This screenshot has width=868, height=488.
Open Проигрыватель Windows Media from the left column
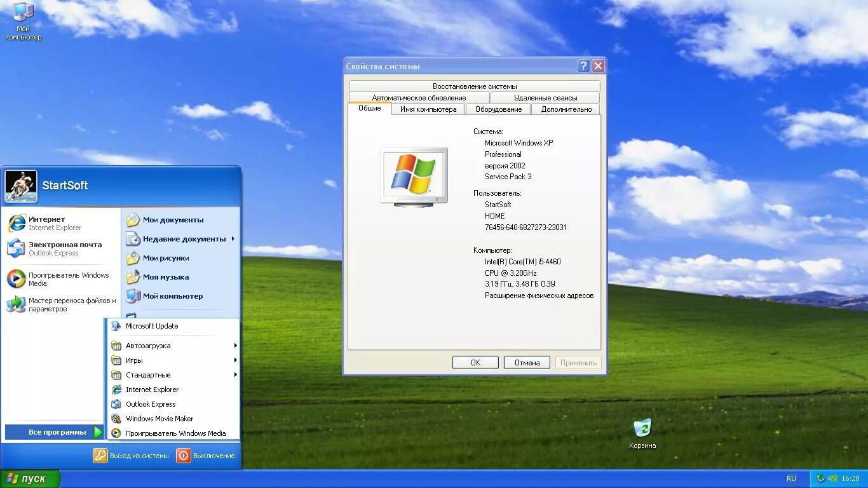pos(61,279)
